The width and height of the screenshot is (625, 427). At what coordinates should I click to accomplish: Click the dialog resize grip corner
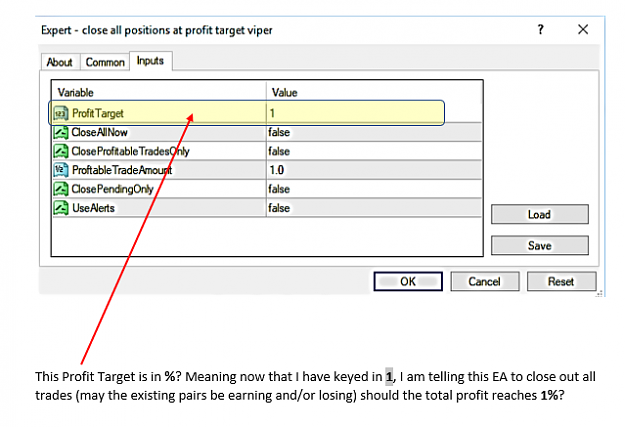click(599, 294)
